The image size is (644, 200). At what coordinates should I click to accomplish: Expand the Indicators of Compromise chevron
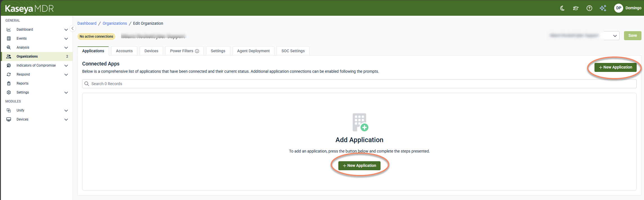(66, 65)
